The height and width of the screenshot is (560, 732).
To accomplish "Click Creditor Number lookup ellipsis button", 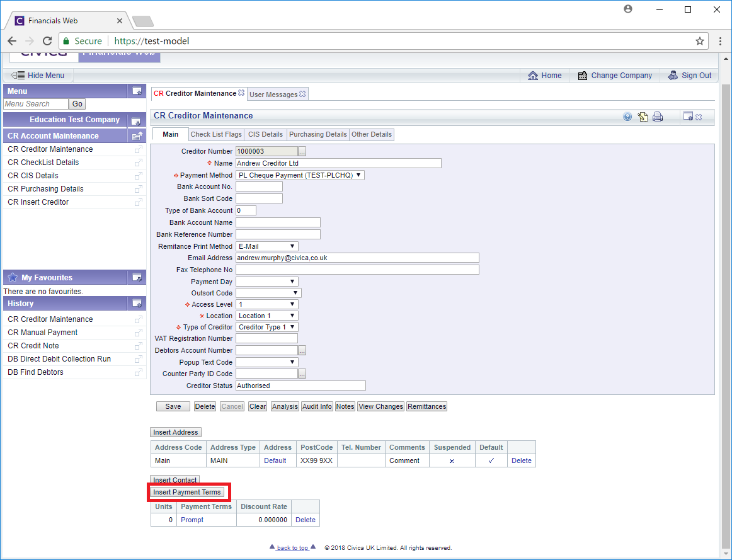I will 302,152.
